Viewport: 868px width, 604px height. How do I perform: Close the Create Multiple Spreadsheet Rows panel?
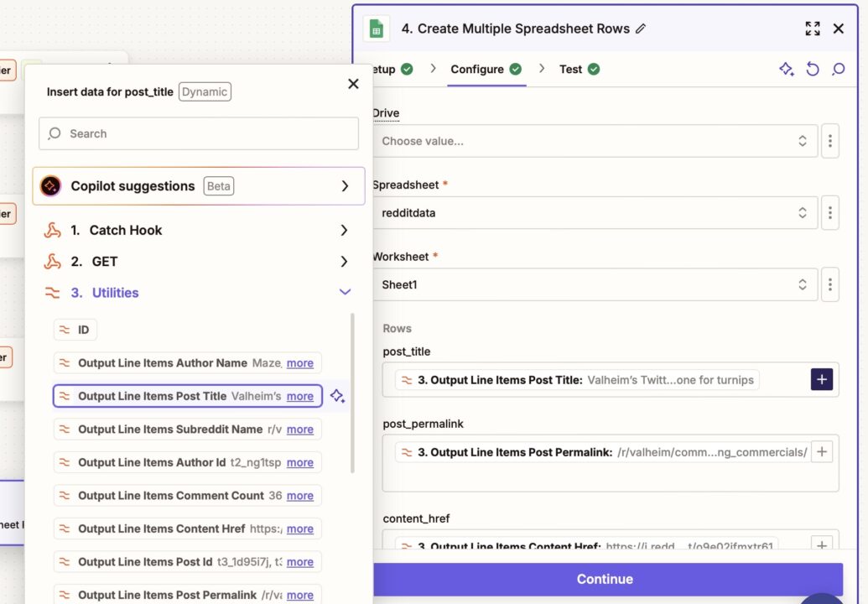(838, 29)
